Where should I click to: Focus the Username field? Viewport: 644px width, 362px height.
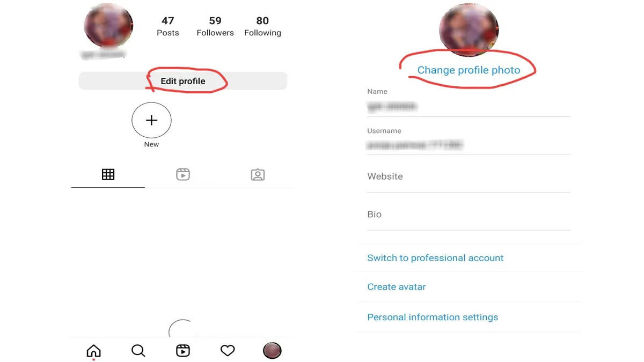point(469,141)
